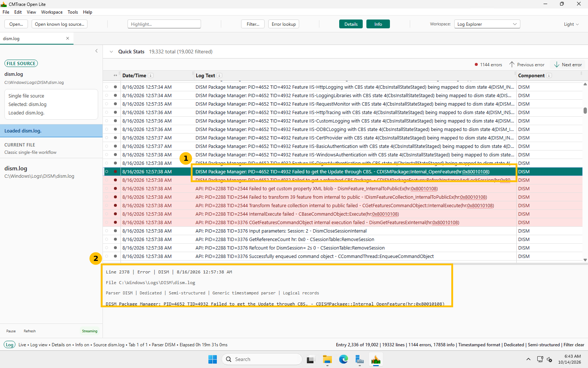
Task: Click red error dot of Transform feature collection row
Action: (115, 205)
